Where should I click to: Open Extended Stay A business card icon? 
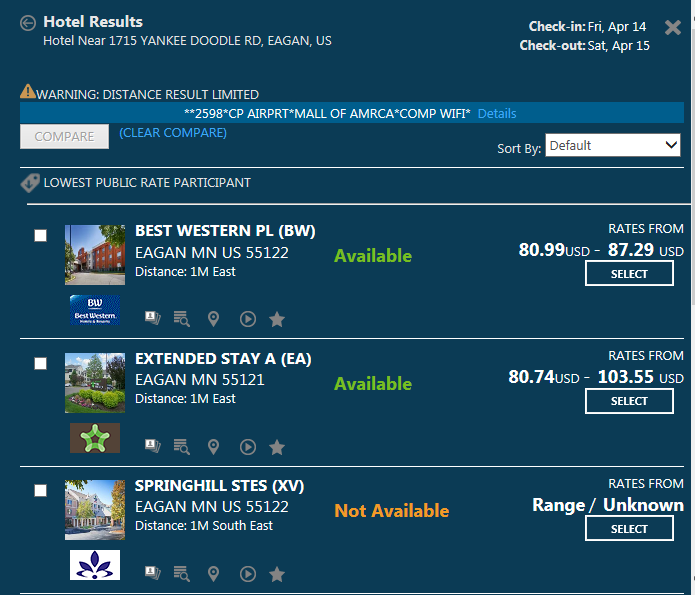click(153, 446)
